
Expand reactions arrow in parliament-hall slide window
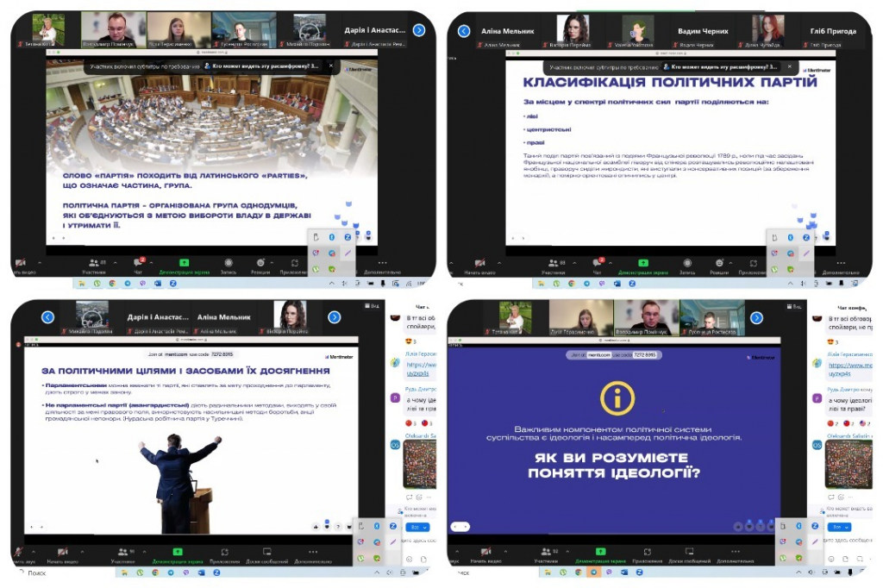272,262
